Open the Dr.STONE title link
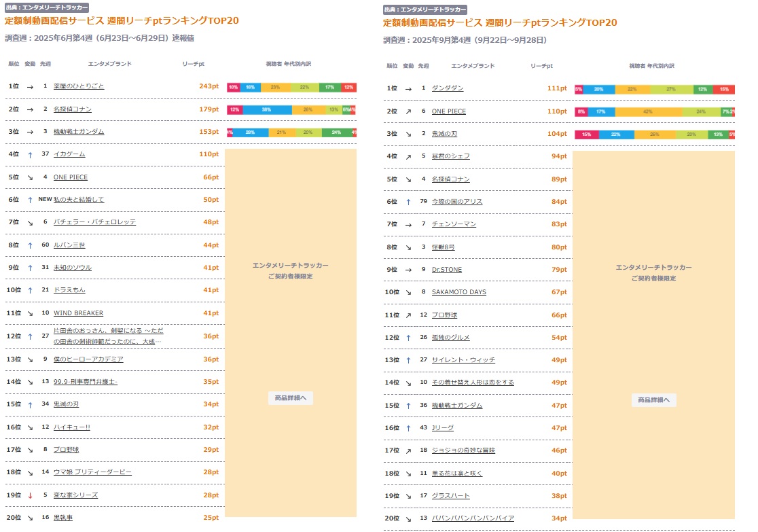 pyautogui.click(x=447, y=269)
